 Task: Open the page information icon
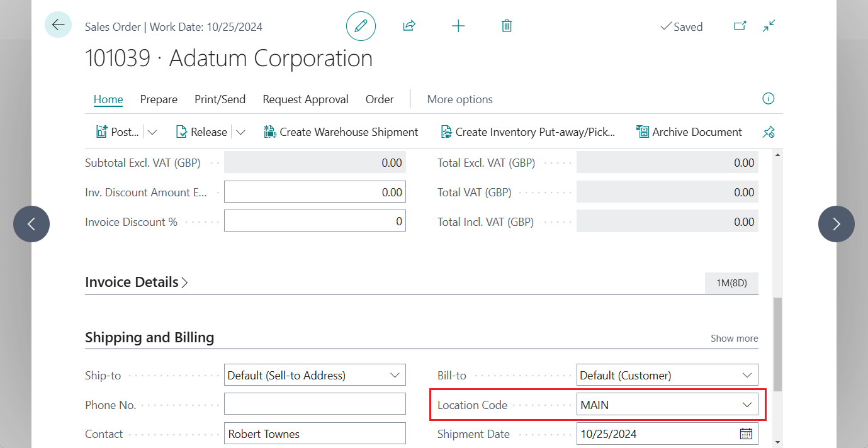pyautogui.click(x=768, y=99)
